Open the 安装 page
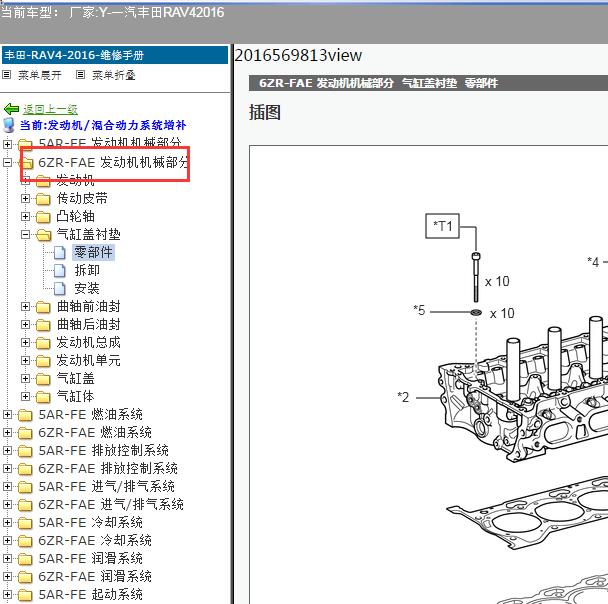 tap(87, 288)
